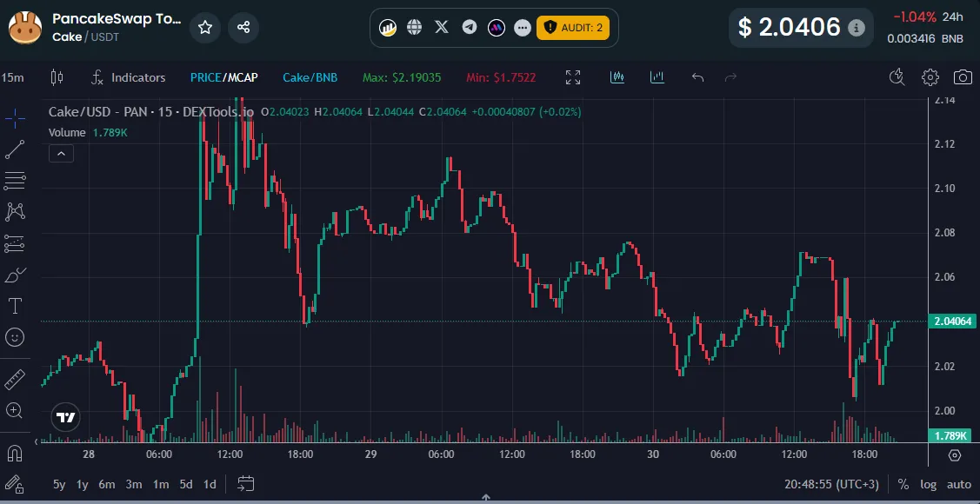Screen dimensions: 980x504
Task: Set chart range to 1m
Action: [161, 484]
